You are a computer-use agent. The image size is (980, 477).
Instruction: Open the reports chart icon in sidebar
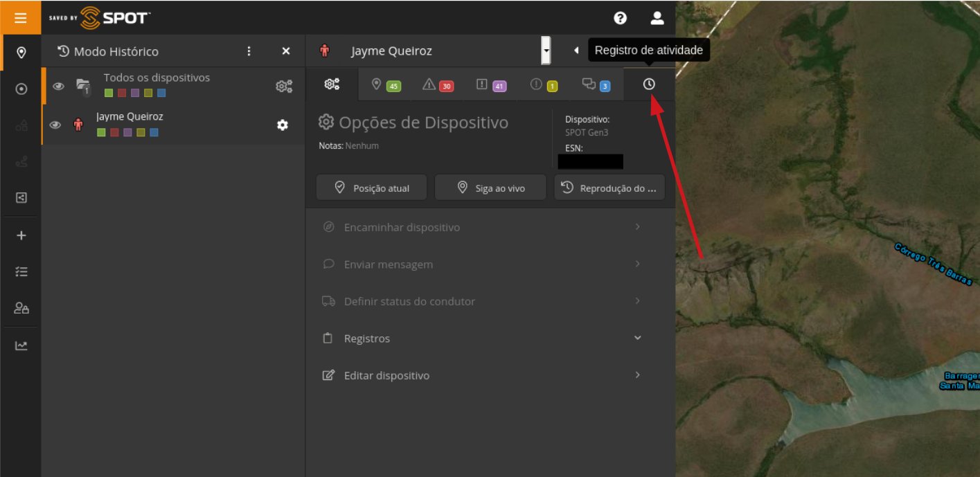pyautogui.click(x=21, y=345)
